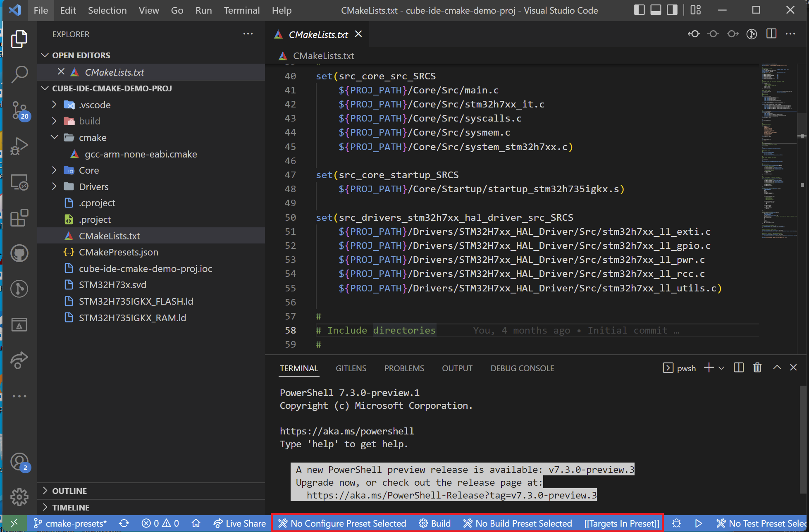
Task: Click the Build button in status bar
Action: [x=435, y=523]
